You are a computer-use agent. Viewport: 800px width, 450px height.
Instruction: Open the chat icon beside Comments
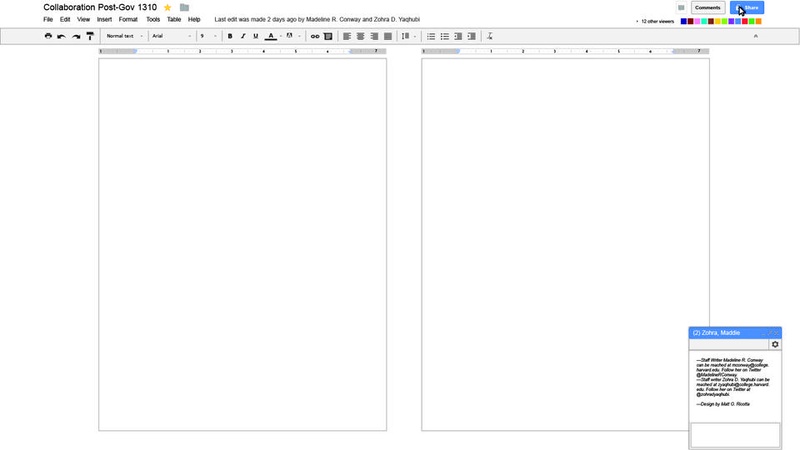[681, 8]
